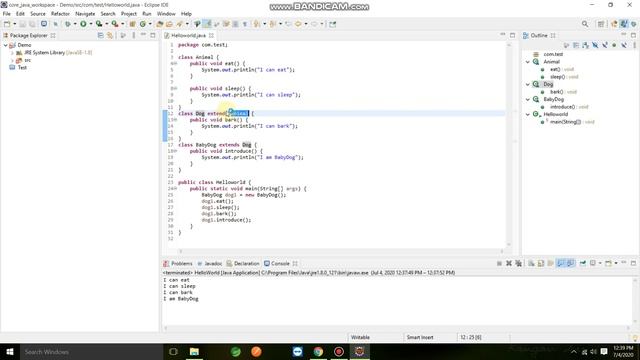Viewport: 640px width, 360px height.
Task: Click the Debug bug icon in toolbar
Action: point(68,24)
